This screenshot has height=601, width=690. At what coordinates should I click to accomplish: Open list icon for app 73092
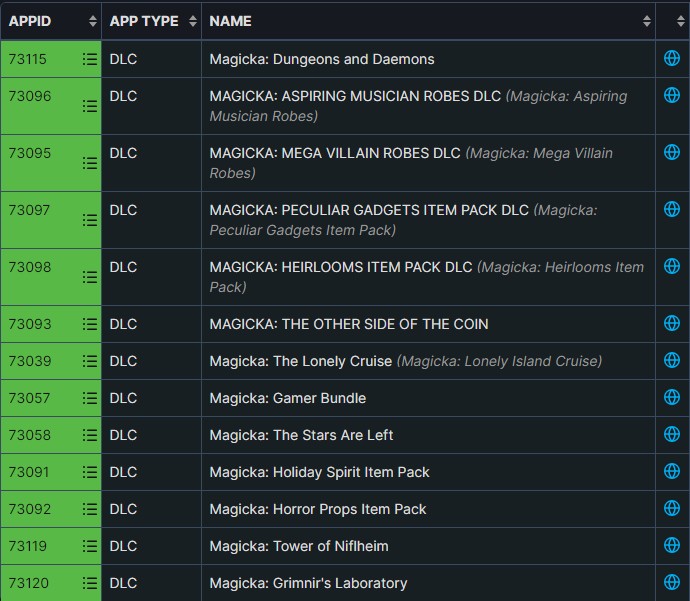[90, 509]
